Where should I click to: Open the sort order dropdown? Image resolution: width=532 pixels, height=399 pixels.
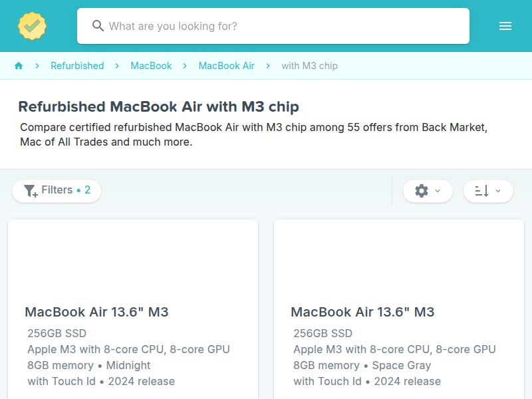488,191
